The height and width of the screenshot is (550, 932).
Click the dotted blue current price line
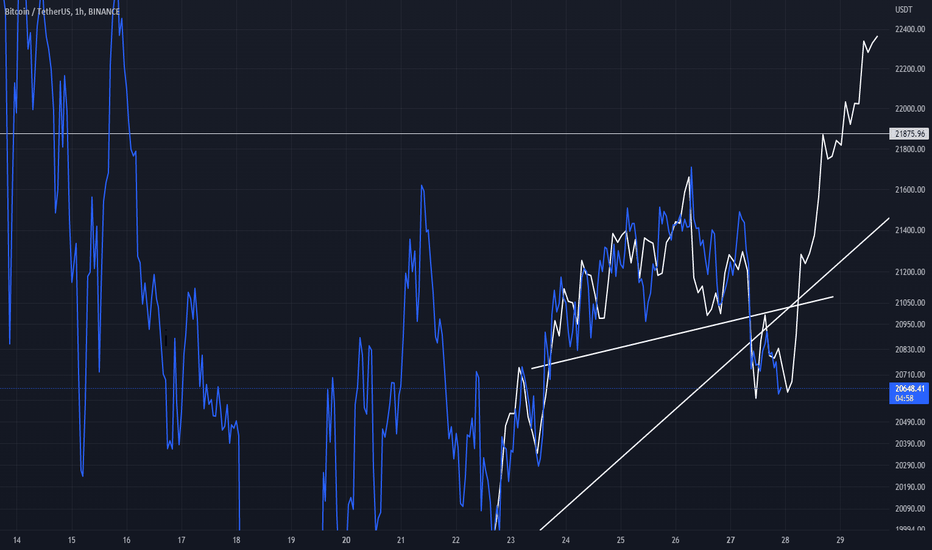click(x=444, y=389)
